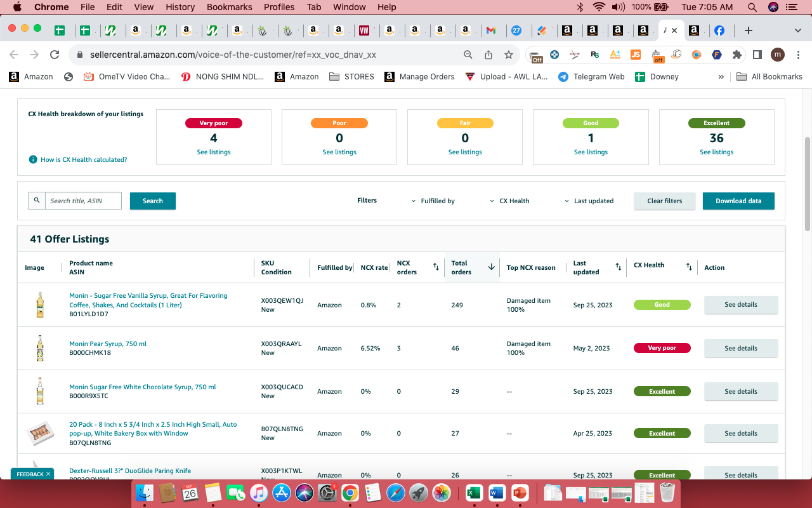Open the All Bookmarks folder
The width and height of the screenshot is (812, 508).
pos(769,76)
